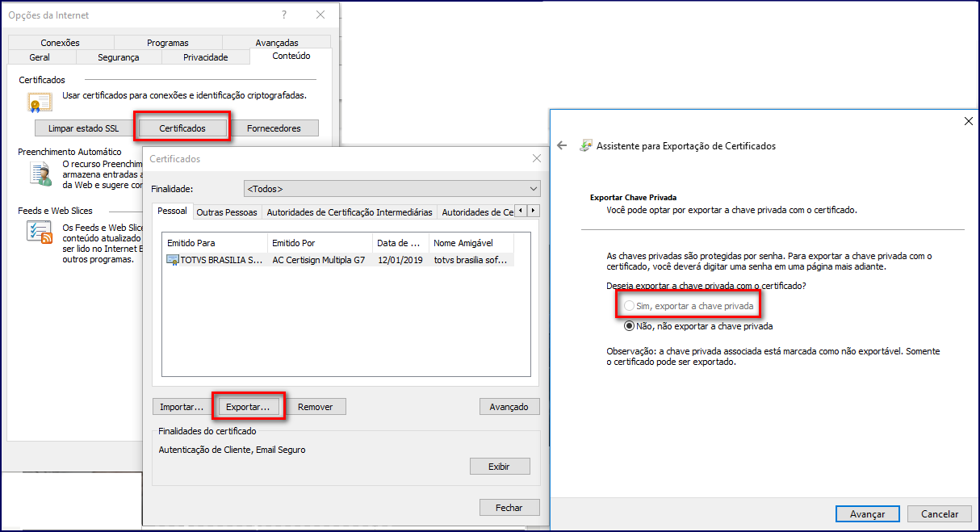This screenshot has width=980, height=532.
Task: Click 'Autenticação de Cliente, Email Seguro' text
Action: (232, 450)
